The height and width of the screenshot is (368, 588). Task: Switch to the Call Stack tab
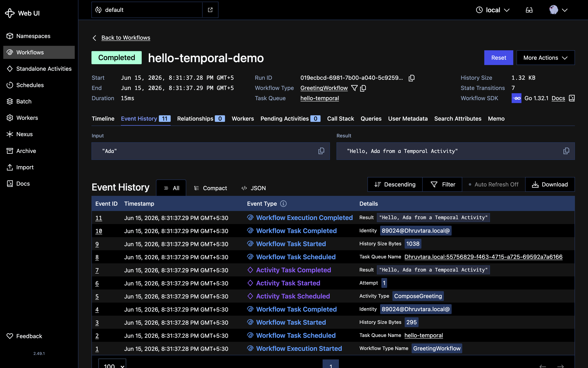[340, 119]
